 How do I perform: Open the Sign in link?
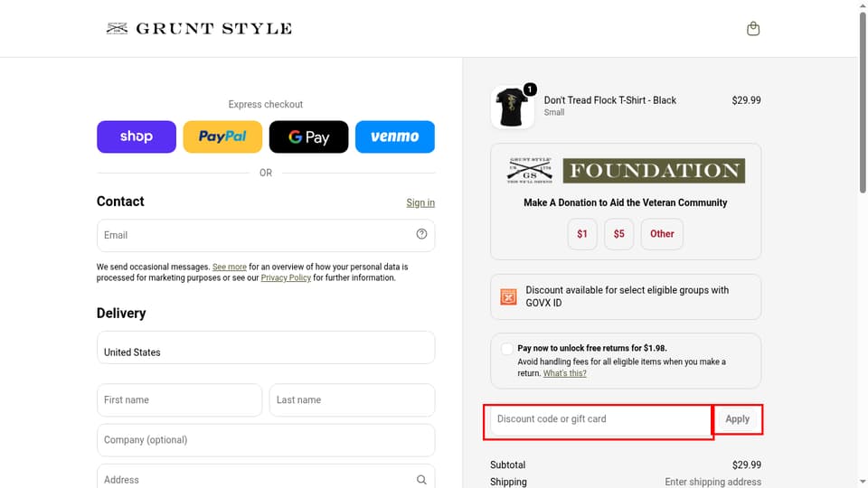point(420,202)
